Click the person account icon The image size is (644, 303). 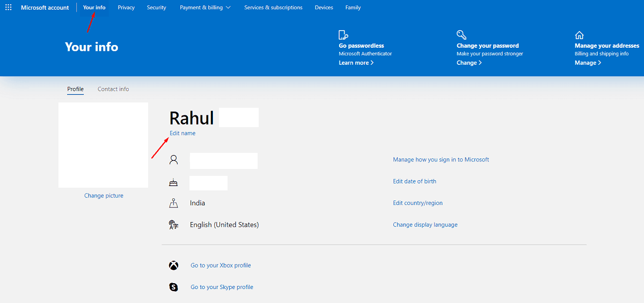click(x=173, y=160)
